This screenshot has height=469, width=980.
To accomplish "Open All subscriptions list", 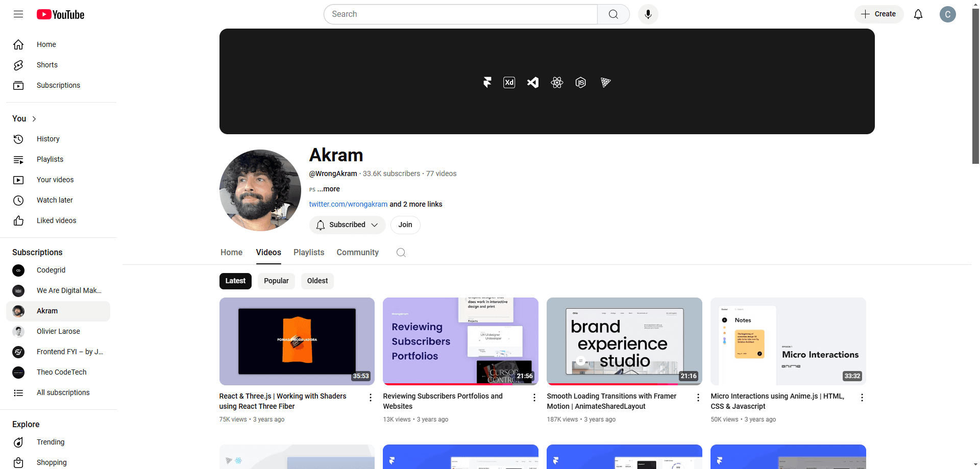I will pyautogui.click(x=58, y=392).
